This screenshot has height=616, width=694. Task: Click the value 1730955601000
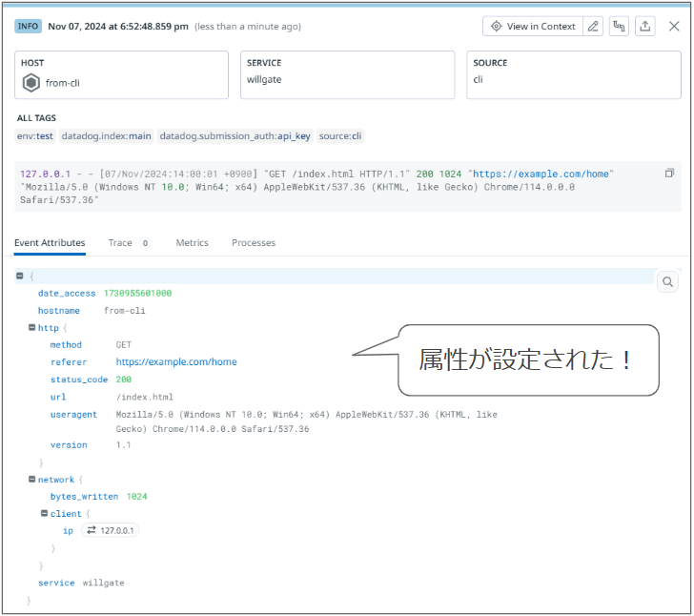point(137,293)
